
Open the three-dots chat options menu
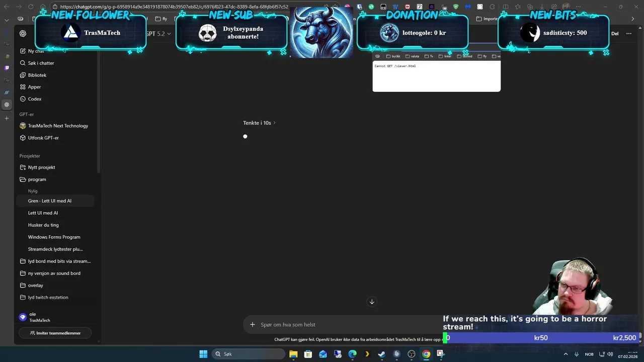point(629,34)
